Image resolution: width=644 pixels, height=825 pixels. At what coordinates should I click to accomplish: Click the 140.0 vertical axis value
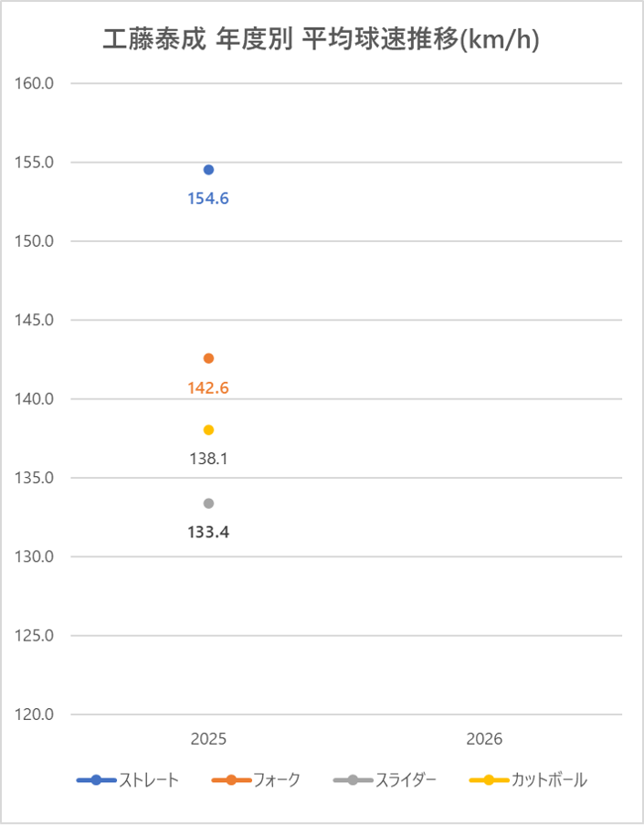coord(36,399)
